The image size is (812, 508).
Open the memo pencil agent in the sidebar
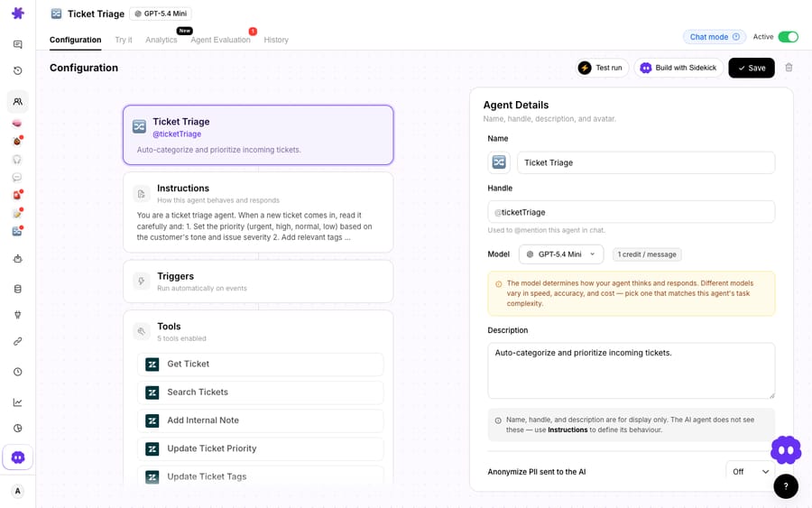(x=17, y=213)
